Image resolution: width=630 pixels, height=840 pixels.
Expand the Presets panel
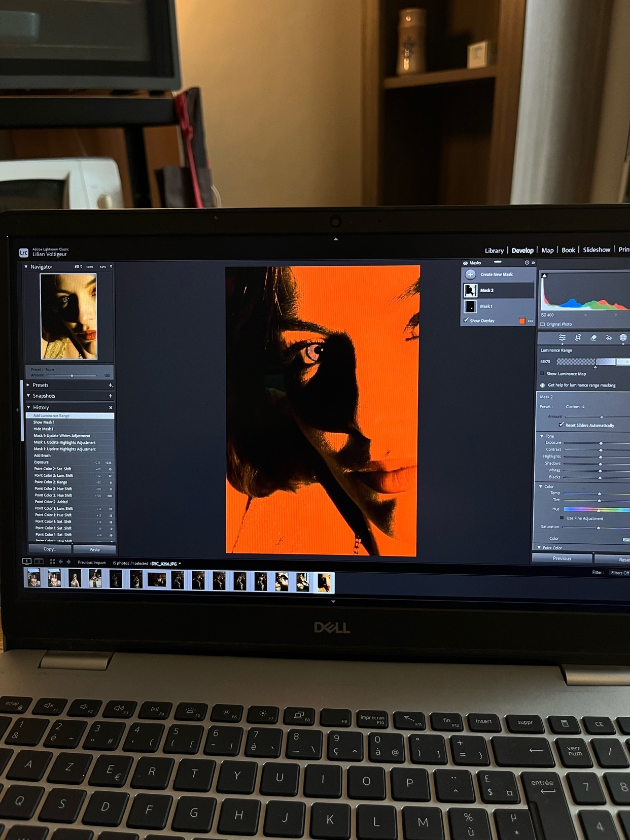pos(28,385)
